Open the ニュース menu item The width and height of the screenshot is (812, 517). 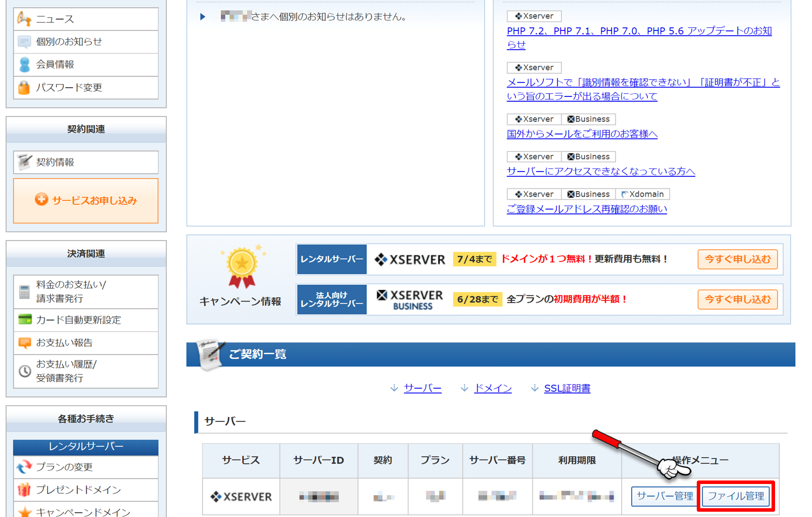click(x=86, y=19)
